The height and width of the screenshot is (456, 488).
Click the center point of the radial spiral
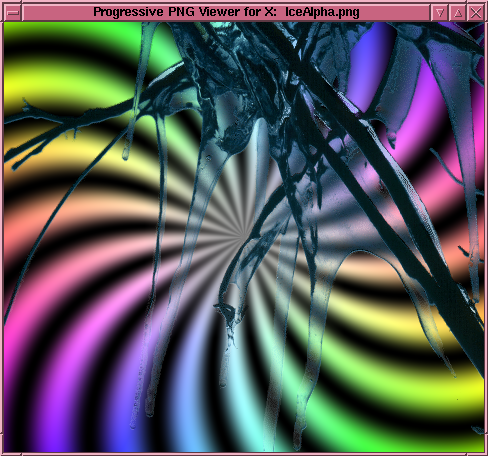244,232
